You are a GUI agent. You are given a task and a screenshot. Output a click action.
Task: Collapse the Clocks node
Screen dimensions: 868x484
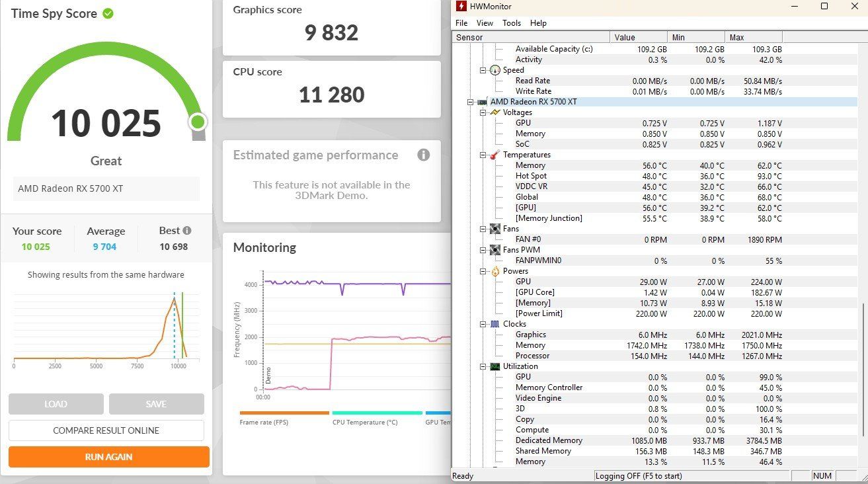(483, 324)
